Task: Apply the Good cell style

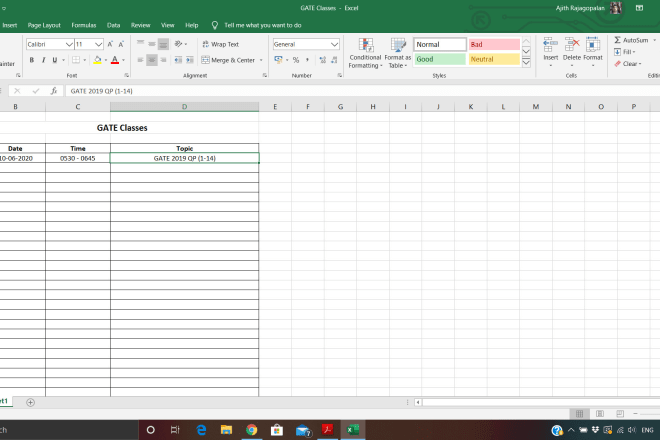Action: [x=440, y=60]
